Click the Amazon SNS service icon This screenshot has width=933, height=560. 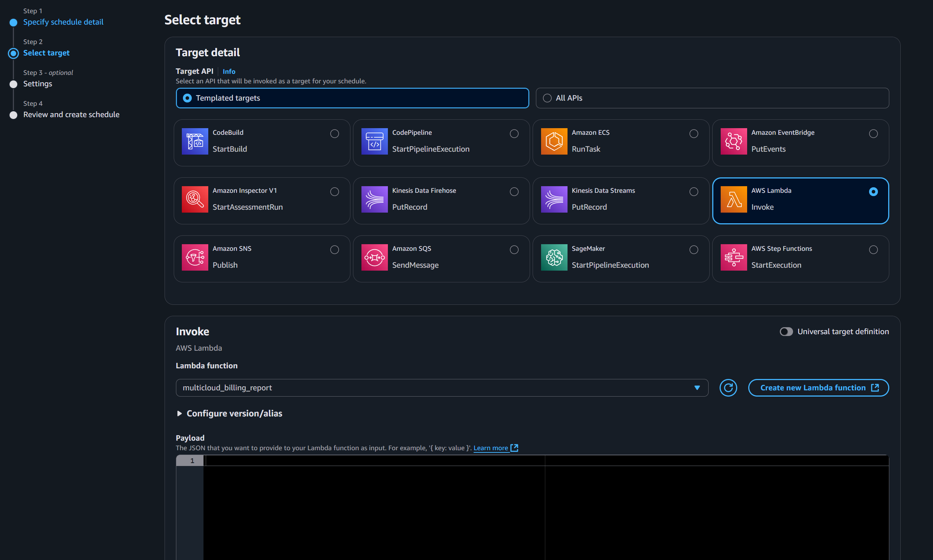[195, 257]
